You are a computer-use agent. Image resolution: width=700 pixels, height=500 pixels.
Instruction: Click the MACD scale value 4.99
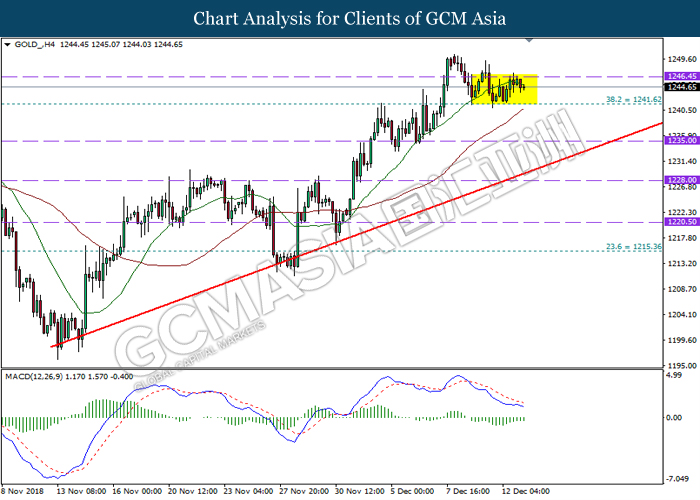674,375
